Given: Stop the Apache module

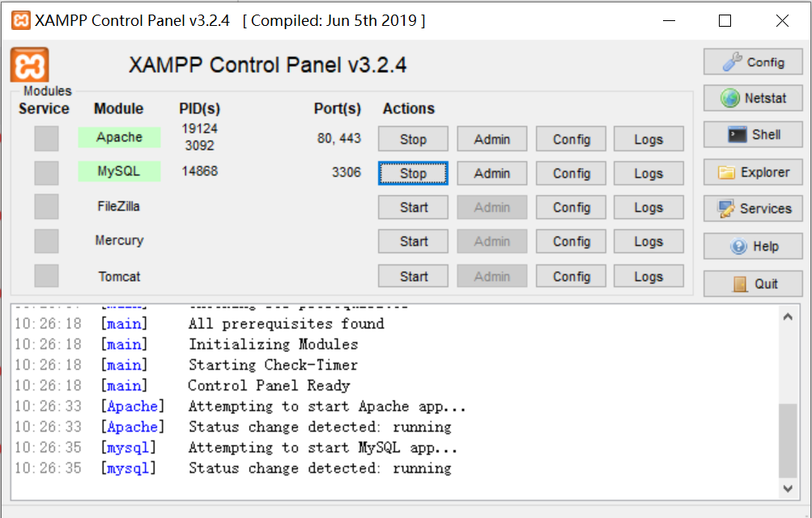Looking at the screenshot, I should point(413,139).
